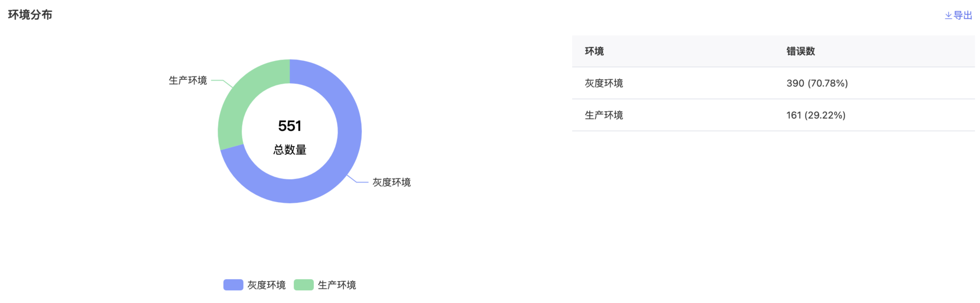Click the 生产环境 legend label
The image size is (980, 303).
[337, 285]
